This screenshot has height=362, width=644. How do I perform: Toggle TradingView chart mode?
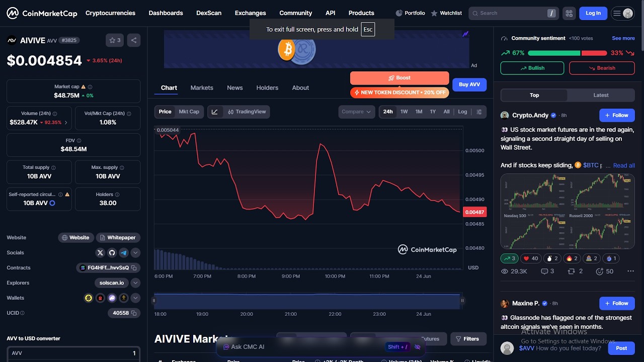pyautogui.click(x=247, y=112)
